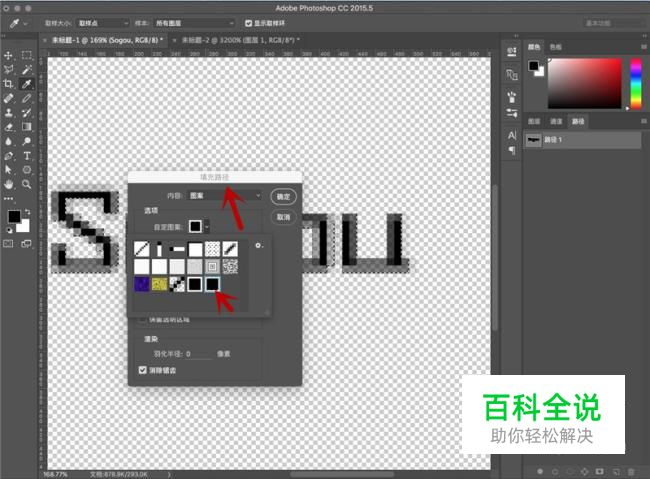The image size is (650, 479).
Task: Open the workspace switcher dropdown
Action: pyautogui.click(x=614, y=23)
